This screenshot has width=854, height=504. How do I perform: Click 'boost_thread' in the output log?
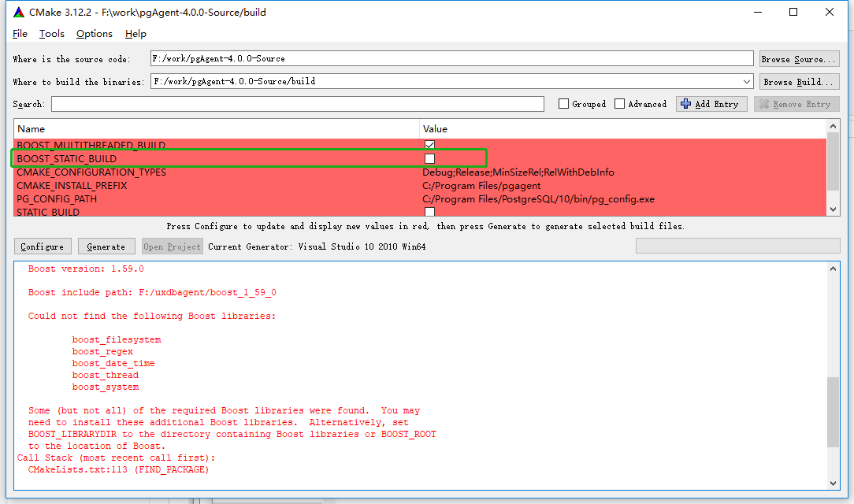[x=105, y=375]
